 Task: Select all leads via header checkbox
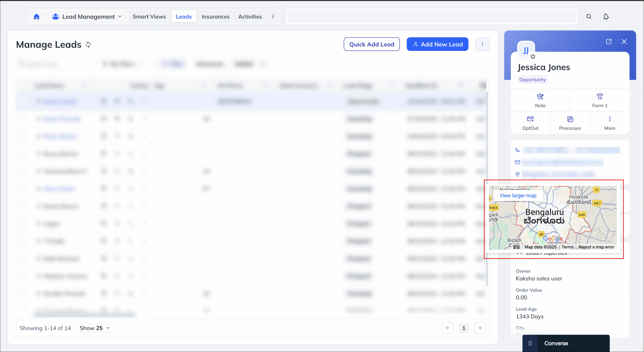tap(23, 86)
